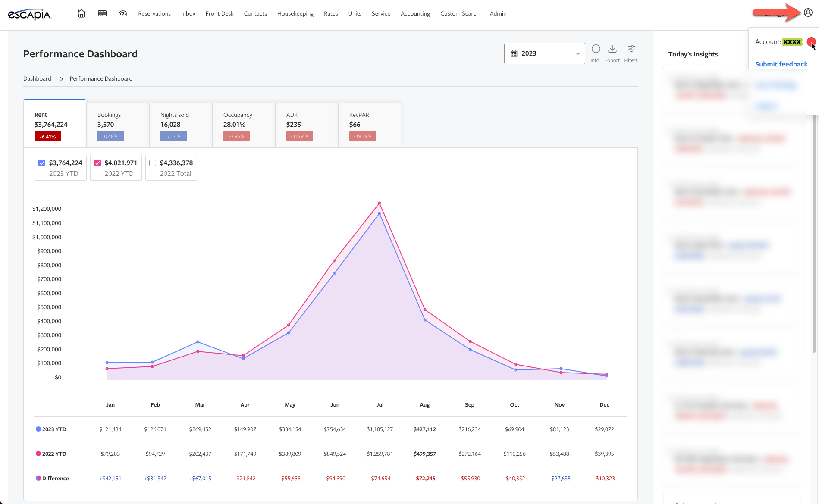Expand the Accounting menu

415,13
